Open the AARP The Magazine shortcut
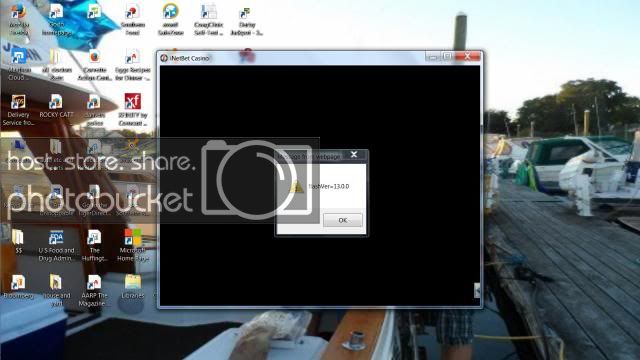Screen dimensions: 640x360 pos(94,291)
